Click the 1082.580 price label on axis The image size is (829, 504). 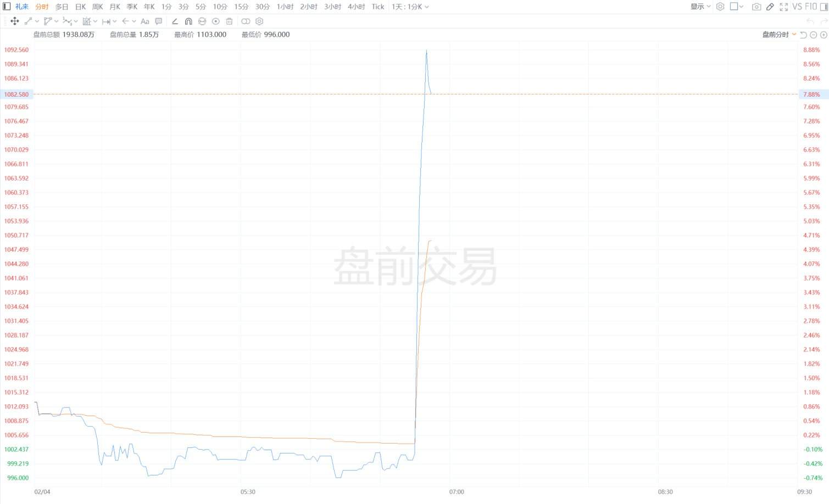[x=16, y=94]
